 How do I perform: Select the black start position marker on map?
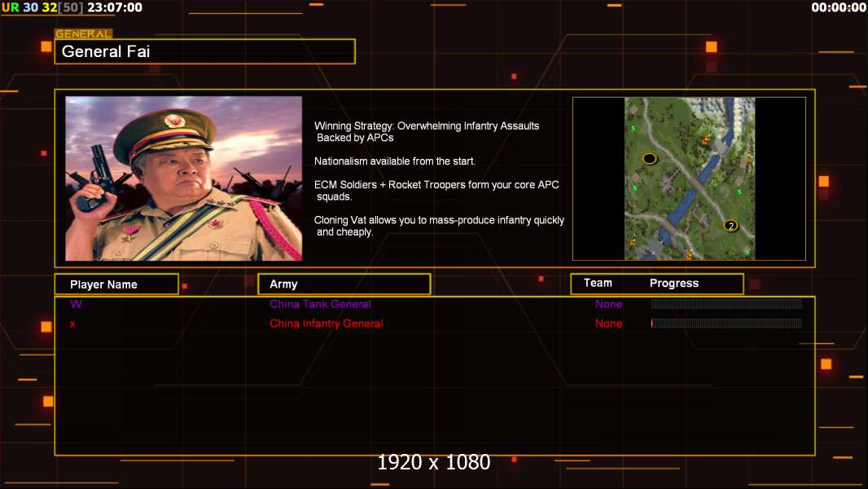click(x=649, y=159)
